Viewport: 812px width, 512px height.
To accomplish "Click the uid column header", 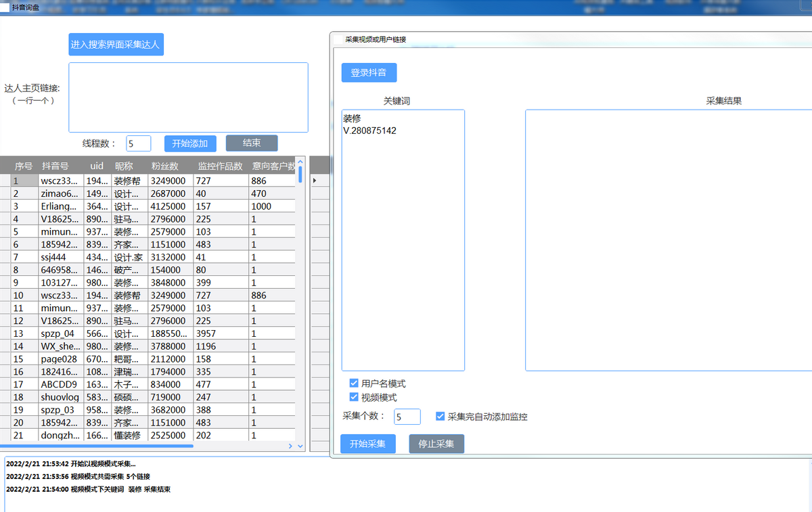I will click(x=97, y=166).
